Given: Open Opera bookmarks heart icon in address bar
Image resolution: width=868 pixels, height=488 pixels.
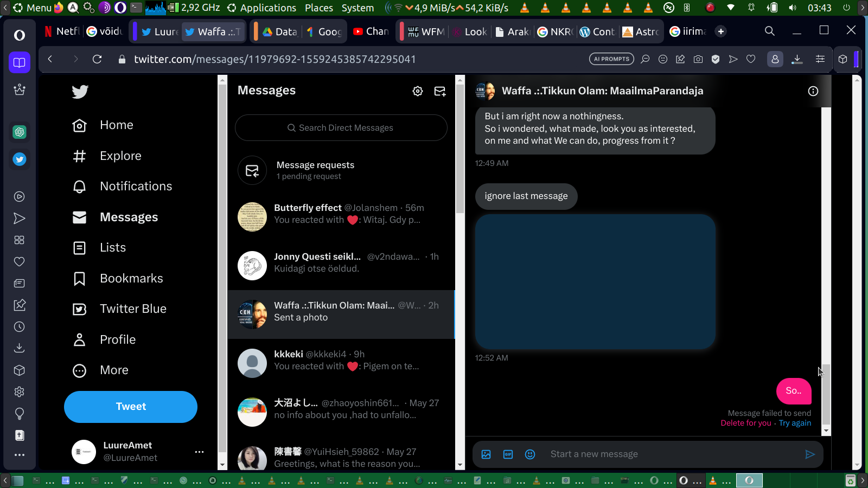Looking at the screenshot, I should pos(751,59).
